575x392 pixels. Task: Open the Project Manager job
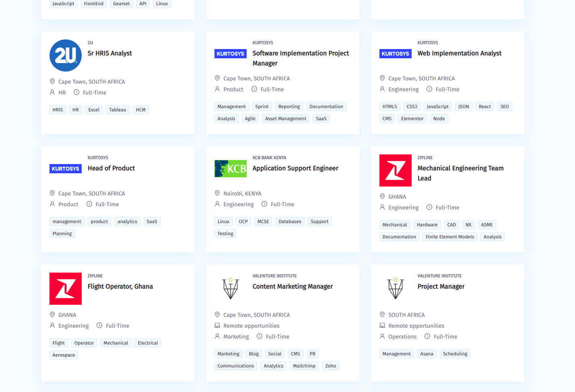coord(441,286)
